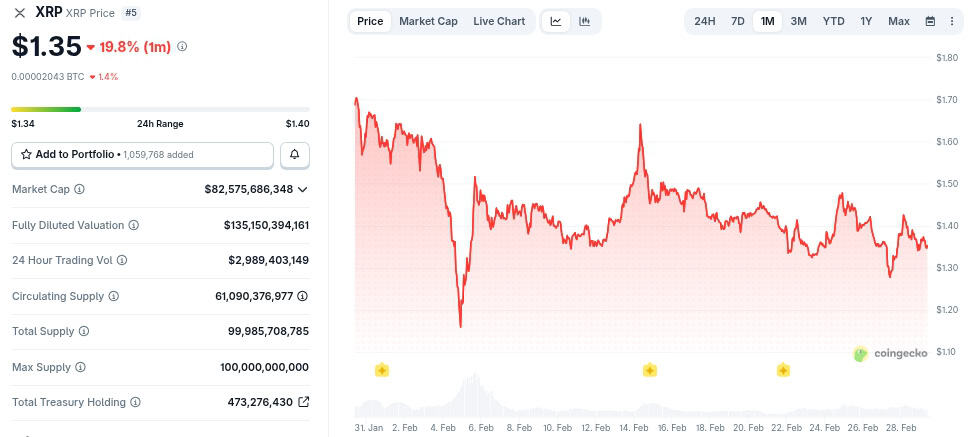Click Add to Portfolio button
Viewport: 979px width, 437px height.
point(142,155)
